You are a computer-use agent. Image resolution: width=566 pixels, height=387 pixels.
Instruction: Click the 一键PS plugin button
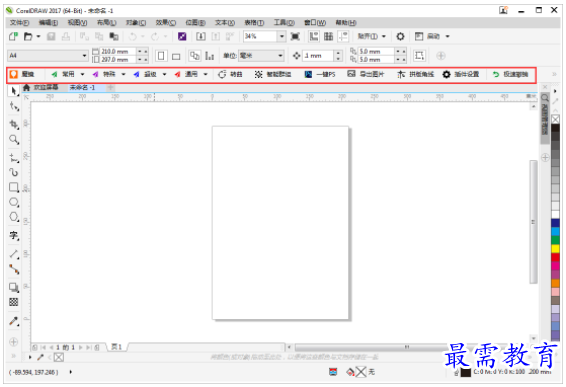pyautogui.click(x=320, y=74)
